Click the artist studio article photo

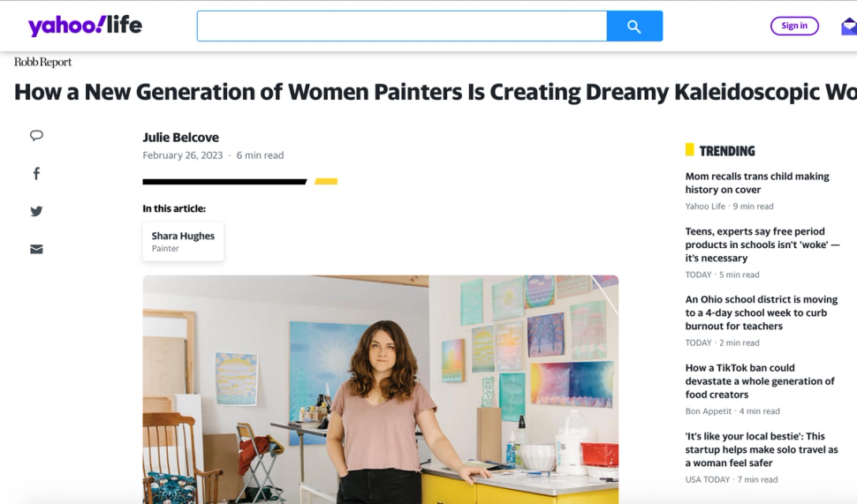click(x=381, y=389)
